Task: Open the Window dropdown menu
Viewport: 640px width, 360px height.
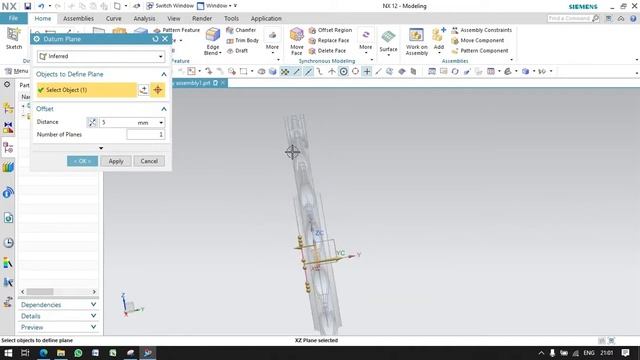Action: (x=217, y=6)
